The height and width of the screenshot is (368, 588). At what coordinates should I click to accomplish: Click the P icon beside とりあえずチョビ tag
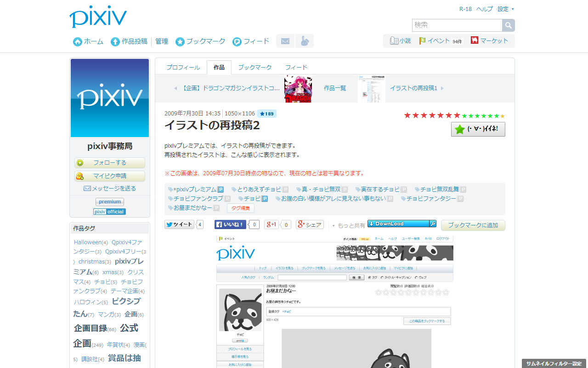coord(285,190)
